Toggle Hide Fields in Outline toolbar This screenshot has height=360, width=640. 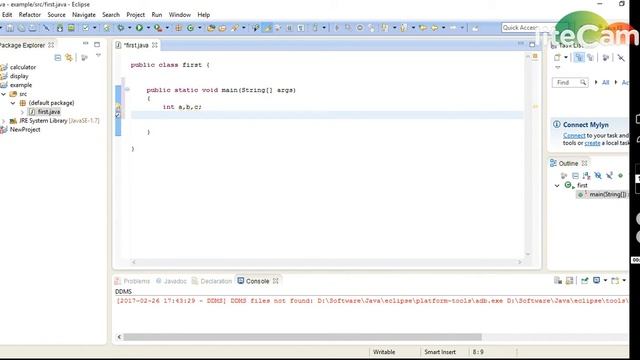[598, 176]
